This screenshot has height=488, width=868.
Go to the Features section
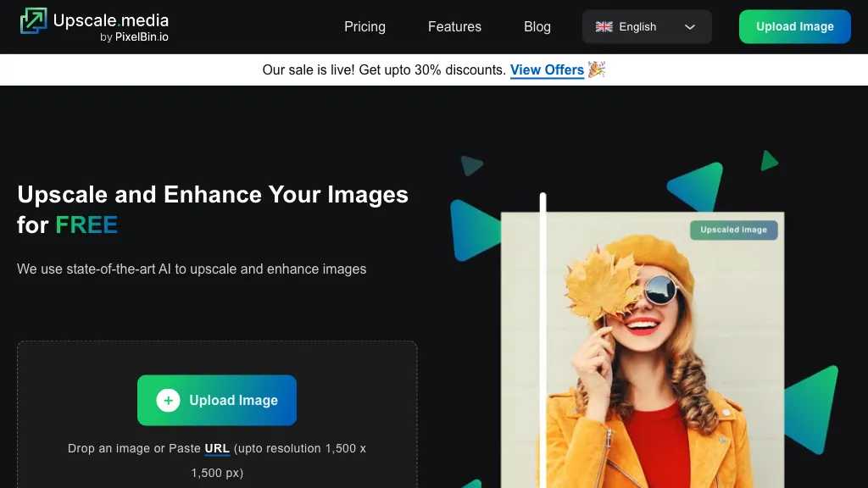[454, 26]
